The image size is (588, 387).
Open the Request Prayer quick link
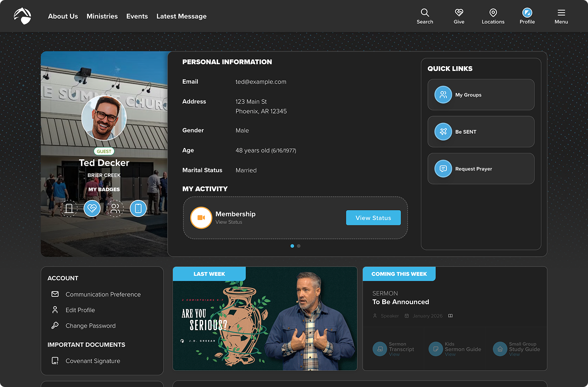tap(481, 169)
